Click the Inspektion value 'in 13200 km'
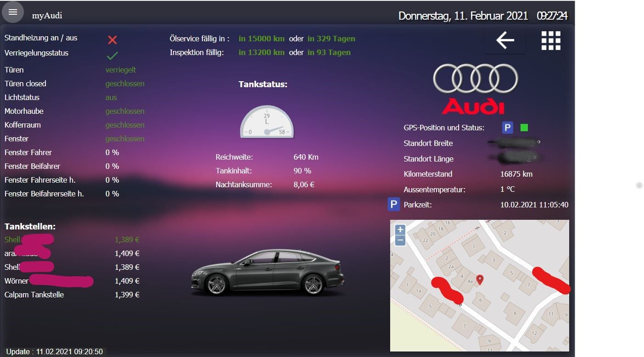Viewport: 644px width, 357px height. (262, 52)
